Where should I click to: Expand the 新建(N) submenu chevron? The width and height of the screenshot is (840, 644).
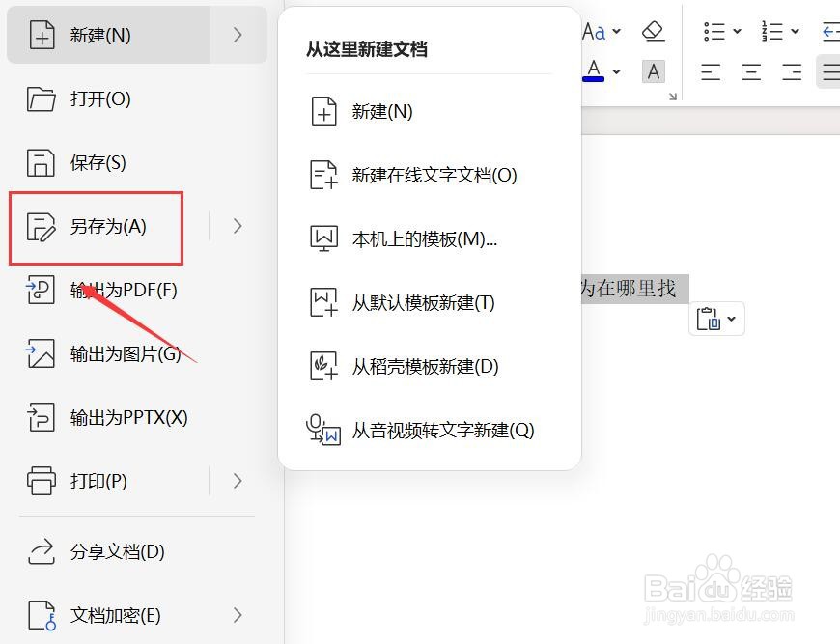[239, 35]
